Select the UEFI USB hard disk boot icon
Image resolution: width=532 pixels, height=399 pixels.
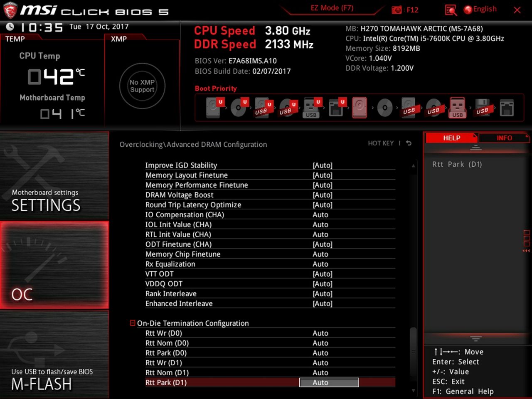click(x=264, y=108)
